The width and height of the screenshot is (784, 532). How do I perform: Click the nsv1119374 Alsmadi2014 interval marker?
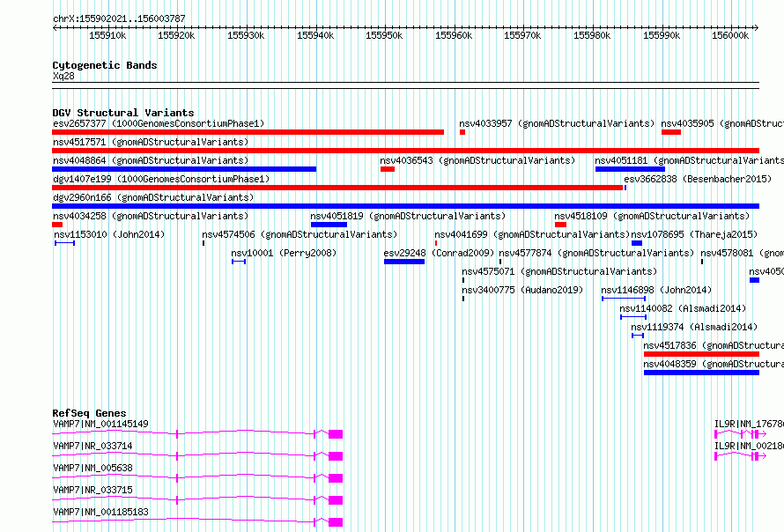(x=638, y=336)
